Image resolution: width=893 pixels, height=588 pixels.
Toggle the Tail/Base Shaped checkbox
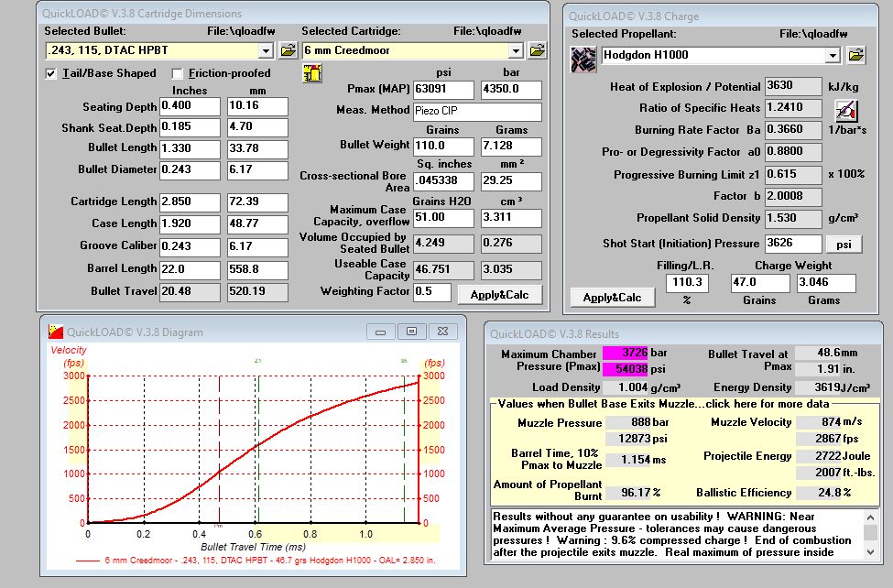click(52, 73)
